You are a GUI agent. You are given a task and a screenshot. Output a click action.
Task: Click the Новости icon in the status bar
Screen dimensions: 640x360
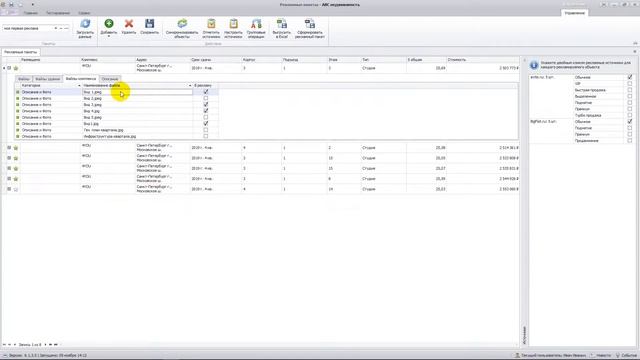593,356
